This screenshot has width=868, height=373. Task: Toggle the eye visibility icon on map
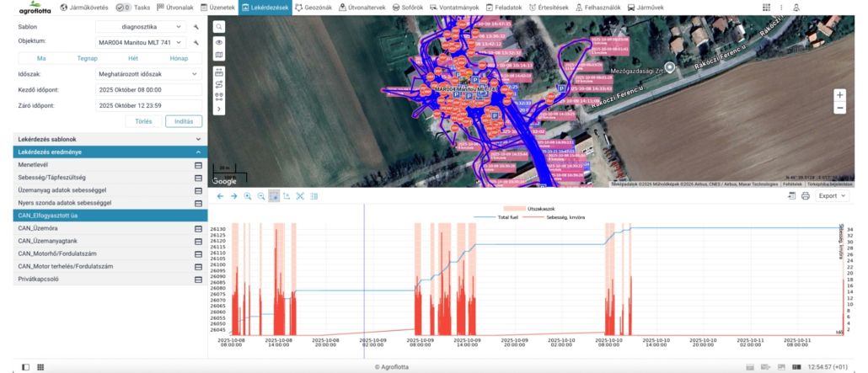(219, 42)
